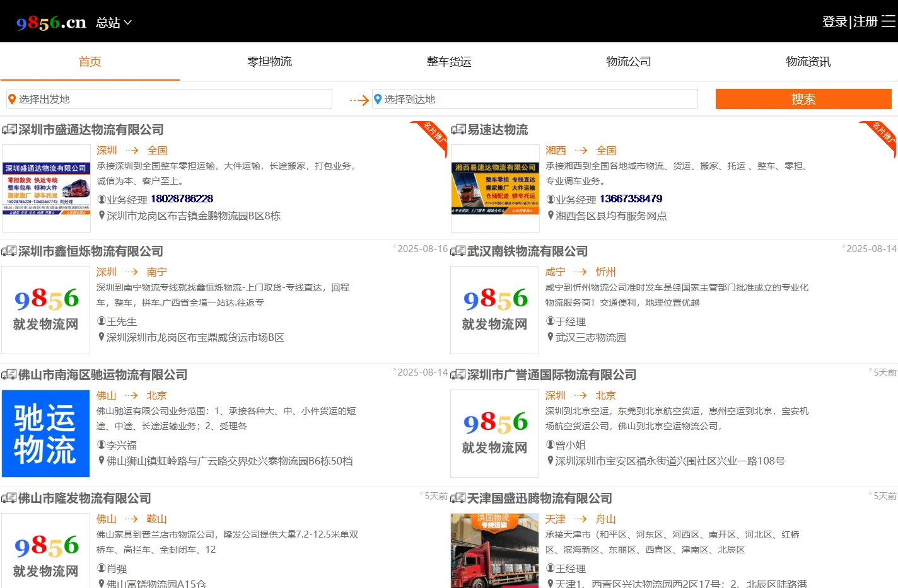The width and height of the screenshot is (898, 588).
Task: Click phone number 13667358479
Action: point(631,199)
